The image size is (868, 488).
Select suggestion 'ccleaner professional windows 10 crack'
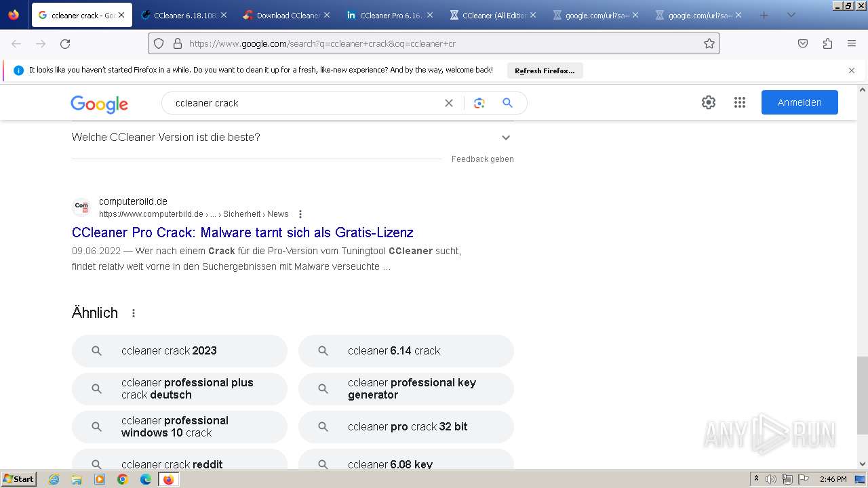click(x=180, y=427)
